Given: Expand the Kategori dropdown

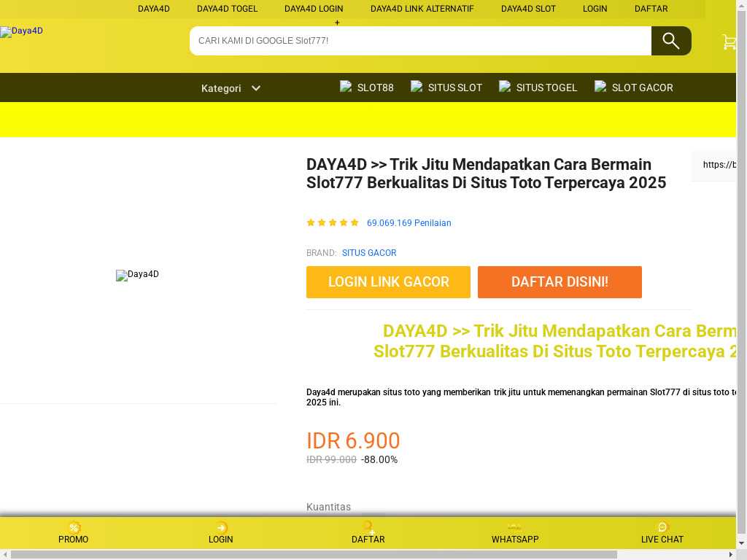Looking at the screenshot, I should click(231, 88).
